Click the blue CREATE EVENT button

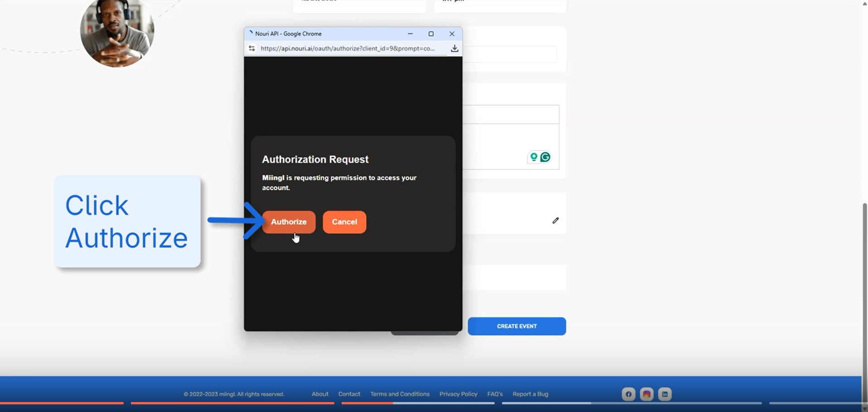pos(516,326)
